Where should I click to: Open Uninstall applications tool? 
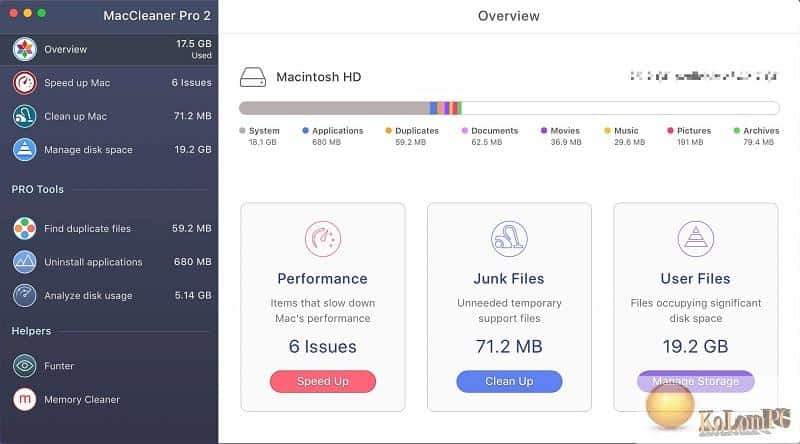coord(109,262)
